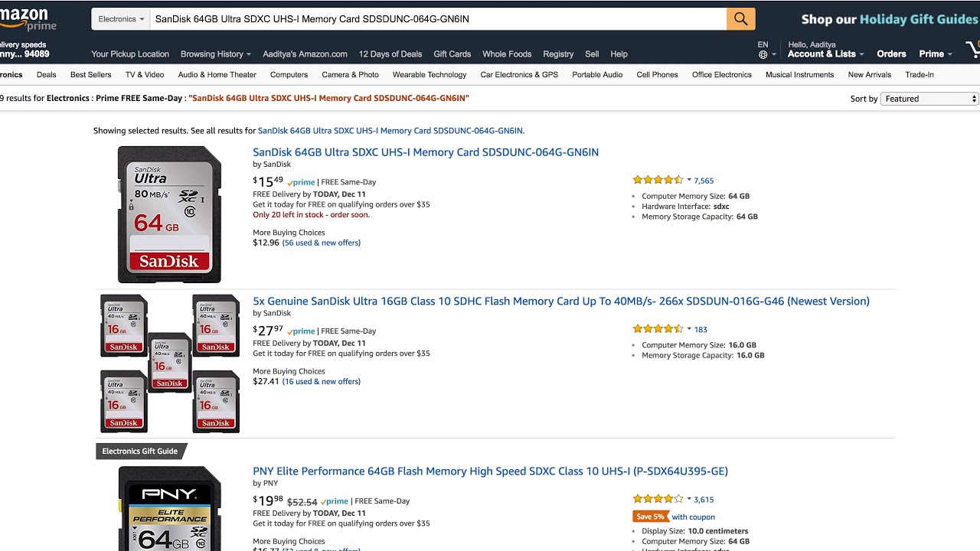
Task: Open 3,615 customer reviews link
Action: [x=704, y=499]
